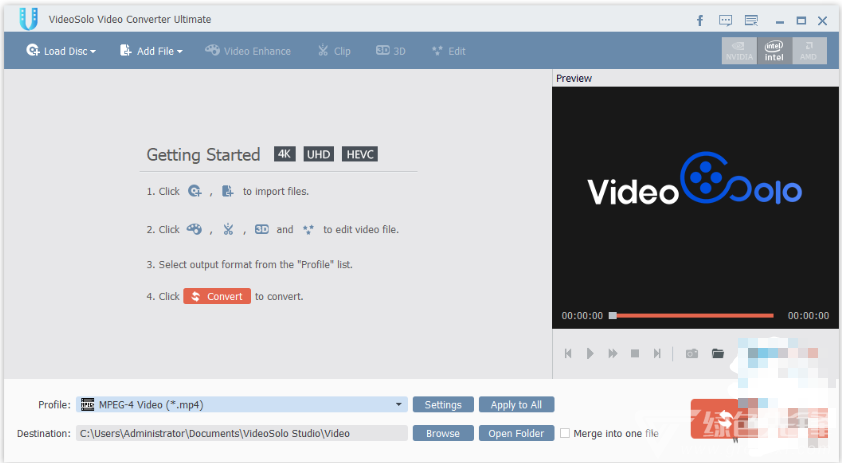Click the Convert button in Getting Started
Screen dimensions: 842x463
coord(217,296)
